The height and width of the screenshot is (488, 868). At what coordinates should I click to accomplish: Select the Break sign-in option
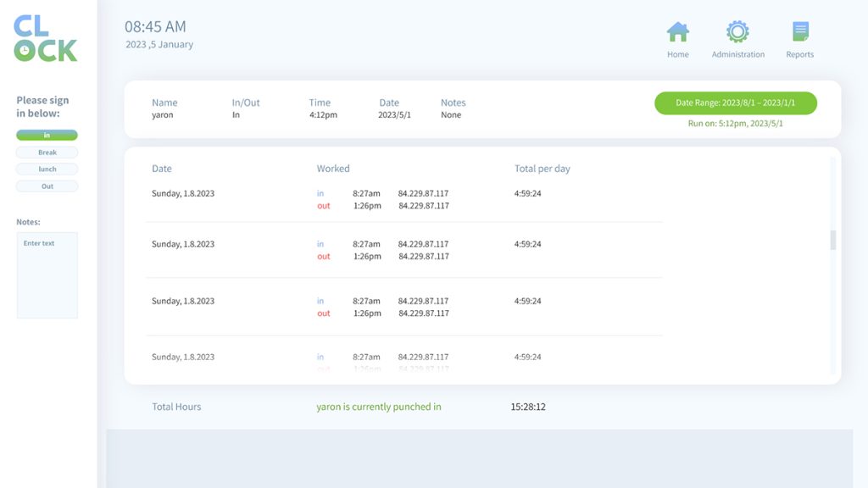click(x=47, y=152)
